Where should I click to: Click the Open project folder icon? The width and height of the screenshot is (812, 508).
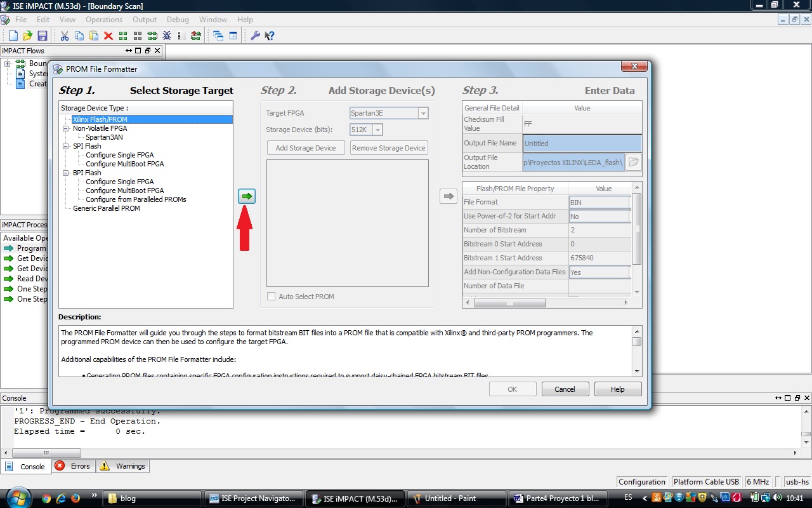tap(28, 36)
